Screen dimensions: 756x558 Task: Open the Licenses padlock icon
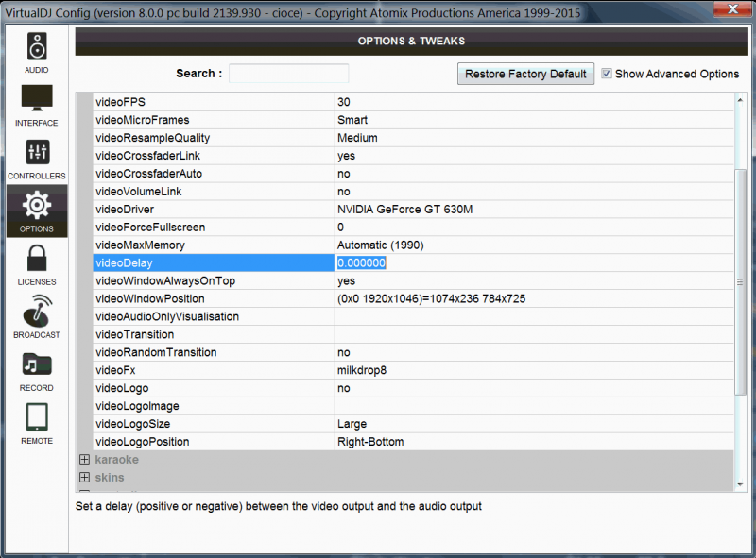(x=37, y=259)
